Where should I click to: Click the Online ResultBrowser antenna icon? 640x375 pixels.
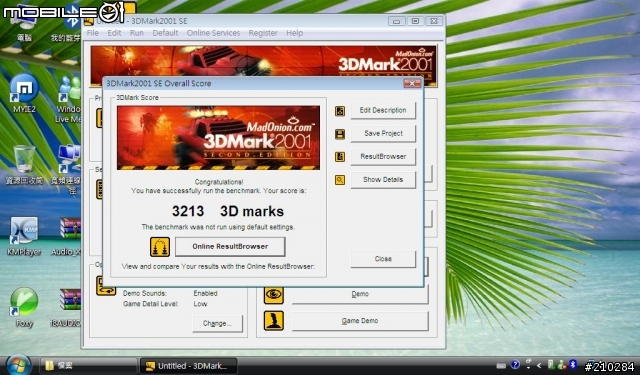[160, 247]
